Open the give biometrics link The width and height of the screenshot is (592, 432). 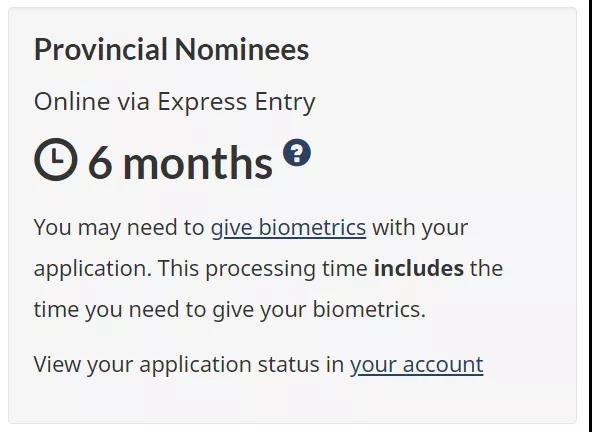click(288, 227)
